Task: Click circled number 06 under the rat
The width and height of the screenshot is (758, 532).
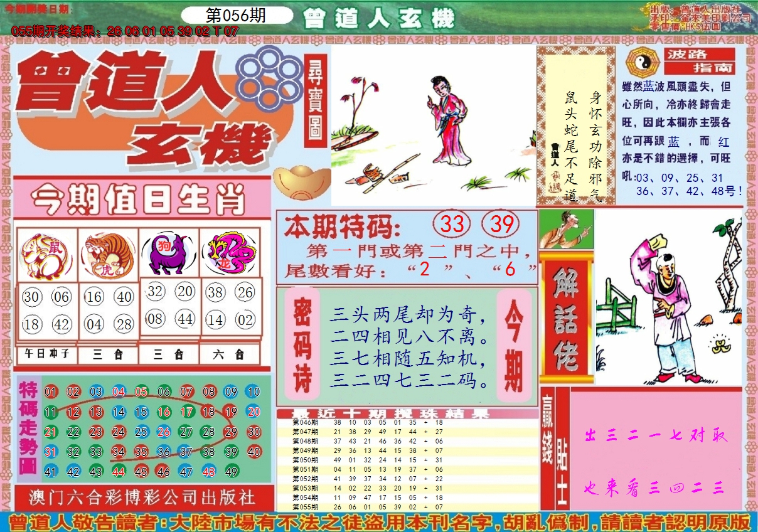Action: [61, 297]
